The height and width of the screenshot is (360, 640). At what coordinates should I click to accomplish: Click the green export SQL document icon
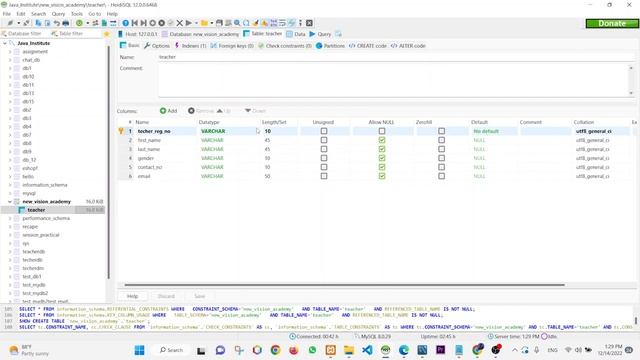tap(104, 23)
